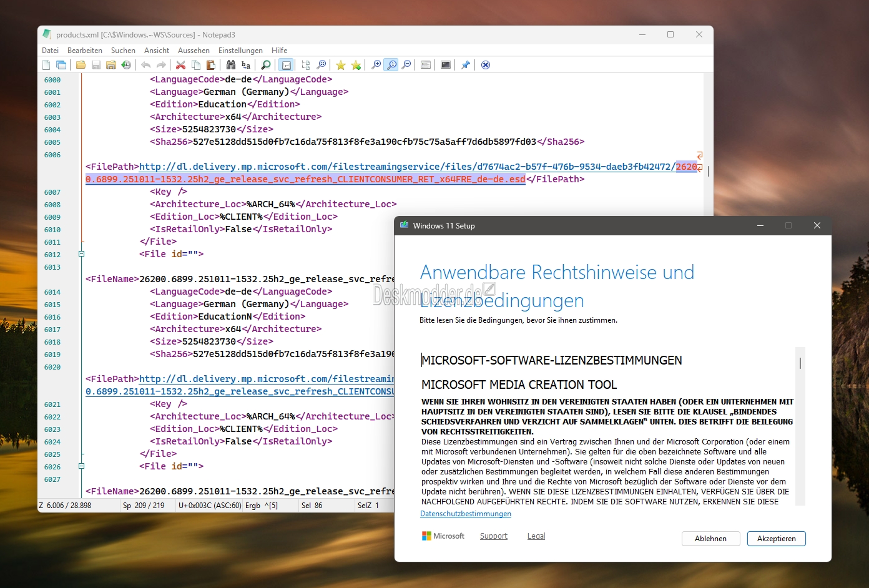Screen dimensions: 869x588
Task: Open Find with the binoculars icon
Action: [231, 65]
